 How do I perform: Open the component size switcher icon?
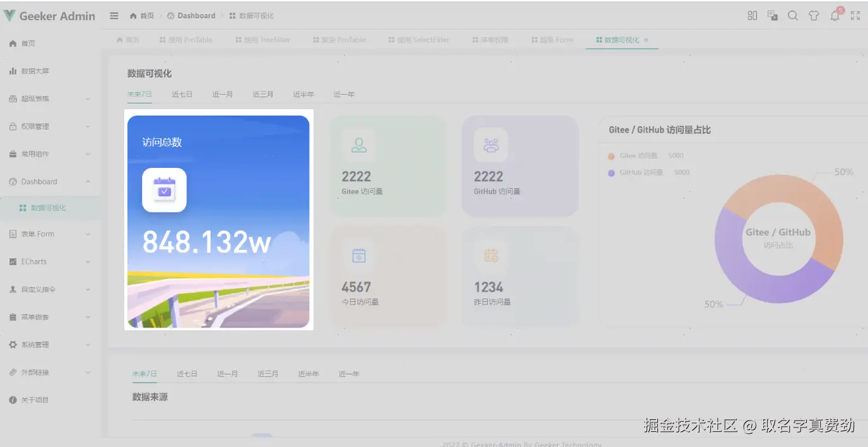pyautogui.click(x=752, y=16)
